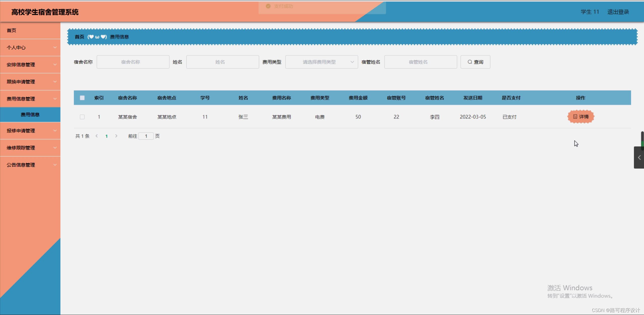
Task: Click the document icon on the 详情 button
Action: click(x=575, y=116)
